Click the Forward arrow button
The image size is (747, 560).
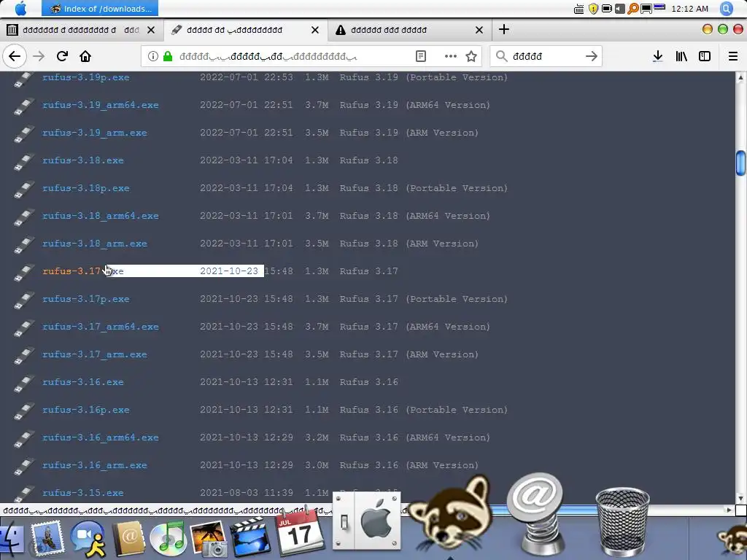coord(39,56)
